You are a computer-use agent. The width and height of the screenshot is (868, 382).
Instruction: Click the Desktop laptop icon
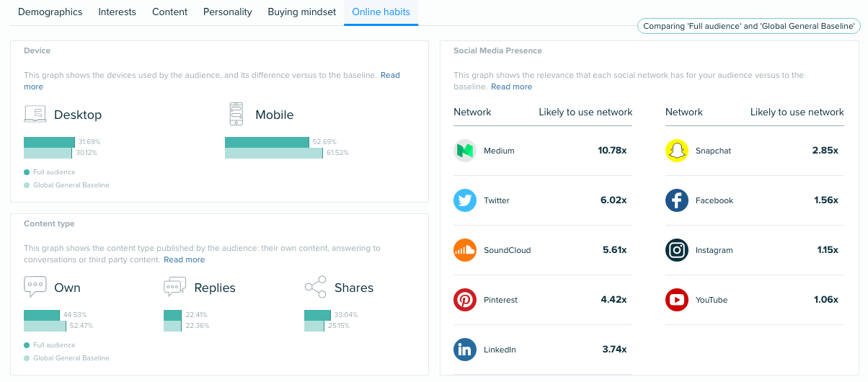(35, 114)
